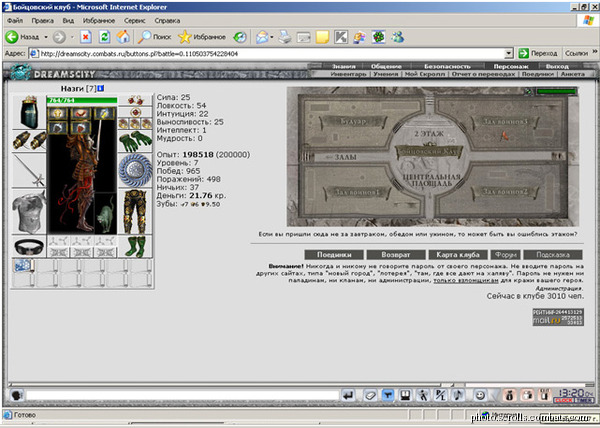Viewport: 600px width, 428px height.
Task: Click the info icon next to Назги [7]
Action: (x=101, y=88)
